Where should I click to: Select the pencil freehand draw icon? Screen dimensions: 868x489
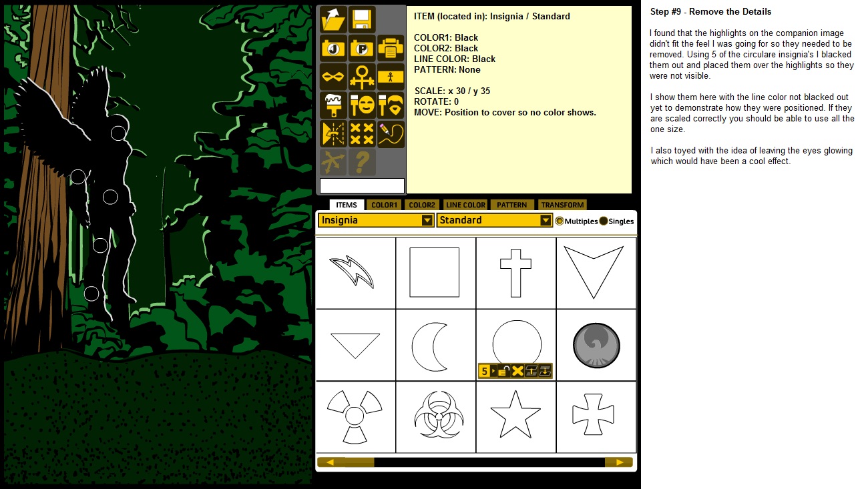click(391, 133)
